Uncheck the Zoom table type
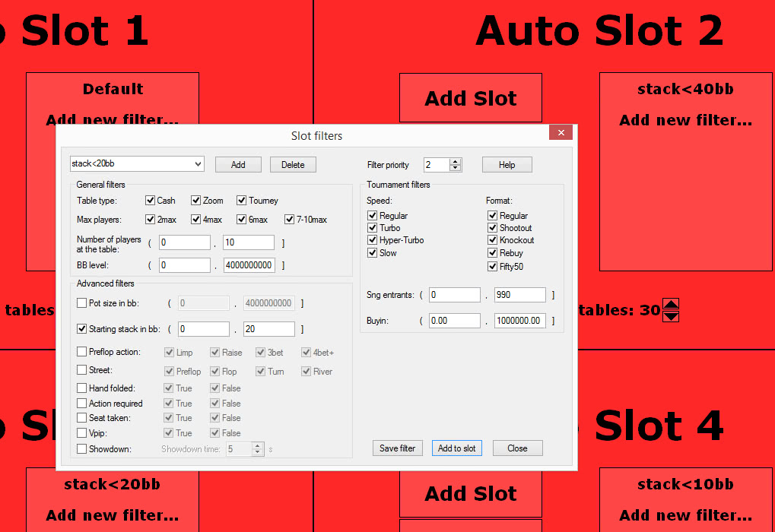The width and height of the screenshot is (775, 532). [x=194, y=200]
